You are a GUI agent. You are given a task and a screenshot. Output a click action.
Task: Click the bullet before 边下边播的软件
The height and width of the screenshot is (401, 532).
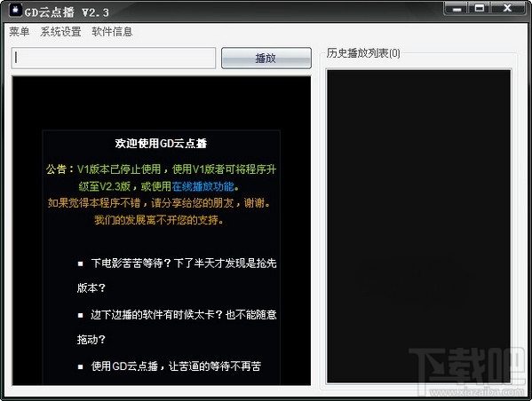point(81,315)
